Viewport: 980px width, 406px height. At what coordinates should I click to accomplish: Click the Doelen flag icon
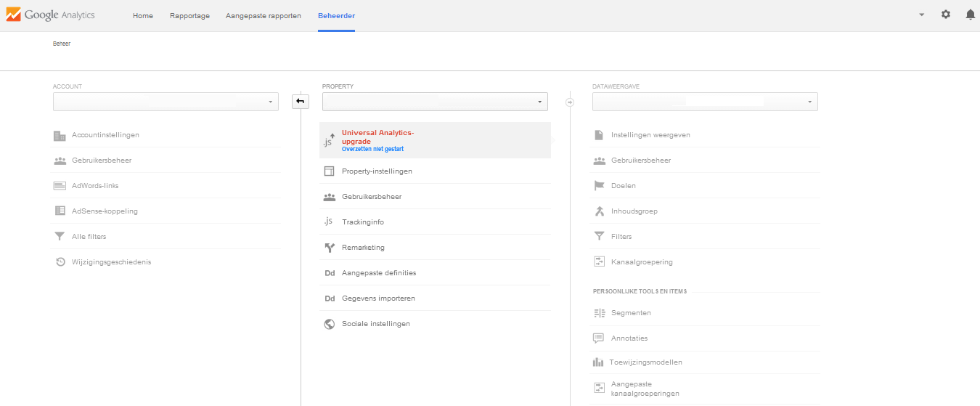click(x=599, y=186)
